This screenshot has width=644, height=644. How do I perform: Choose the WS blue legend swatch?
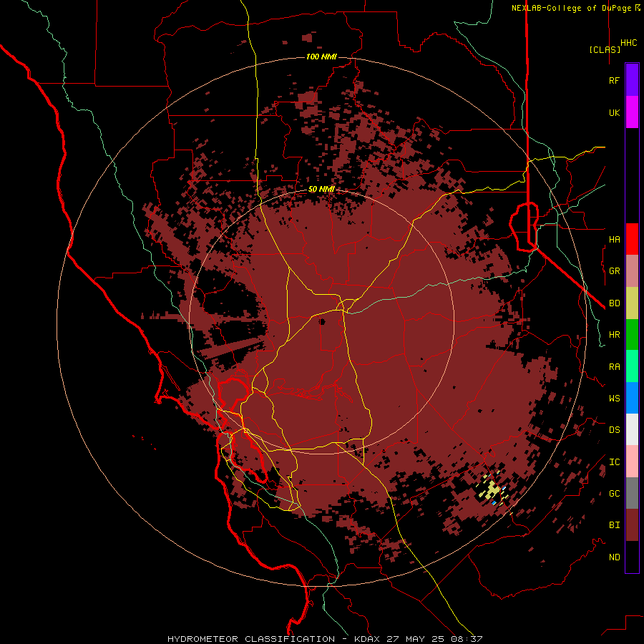632,398
